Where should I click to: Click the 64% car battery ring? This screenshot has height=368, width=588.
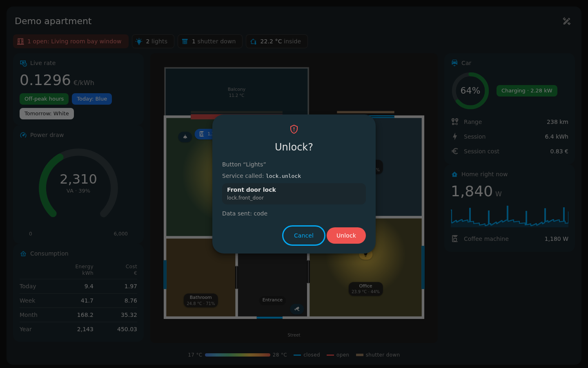coord(470,91)
